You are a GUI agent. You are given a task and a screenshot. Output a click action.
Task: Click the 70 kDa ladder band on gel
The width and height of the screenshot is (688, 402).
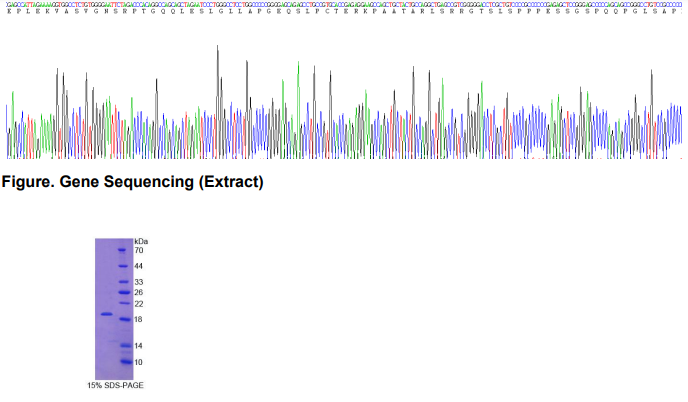(124, 250)
